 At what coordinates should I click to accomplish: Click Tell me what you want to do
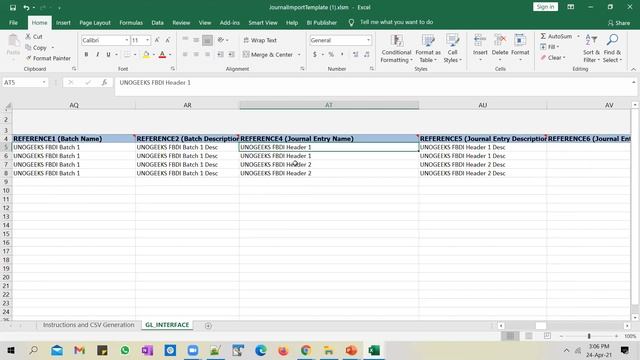[x=396, y=22]
